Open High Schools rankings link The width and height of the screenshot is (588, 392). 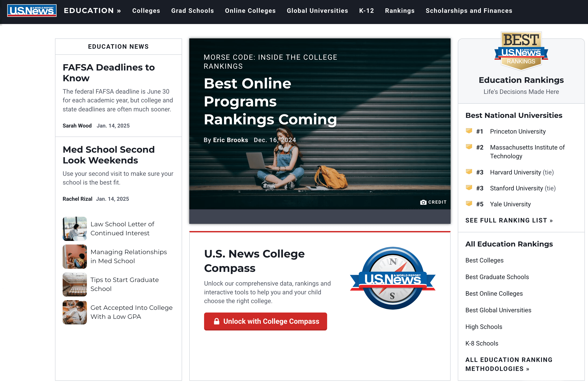484,327
